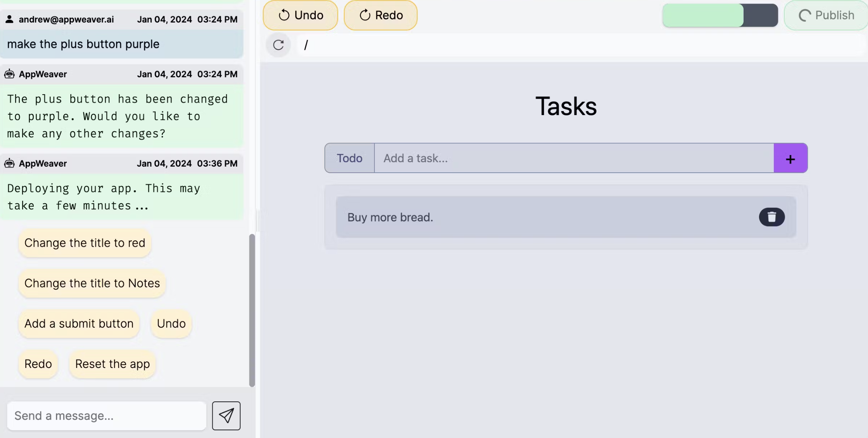Click the chat panel scrollbar

pyautogui.click(x=252, y=310)
